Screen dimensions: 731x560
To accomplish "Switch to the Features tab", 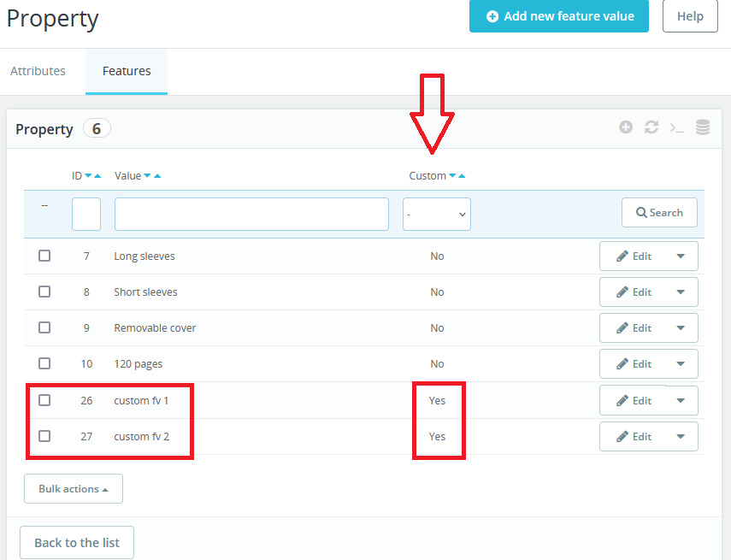I will (x=127, y=71).
